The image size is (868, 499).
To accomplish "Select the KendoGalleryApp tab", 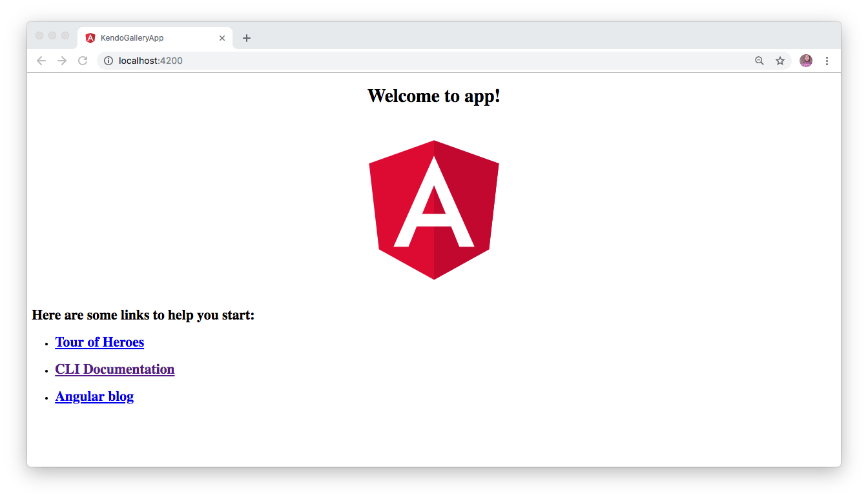I will [155, 38].
